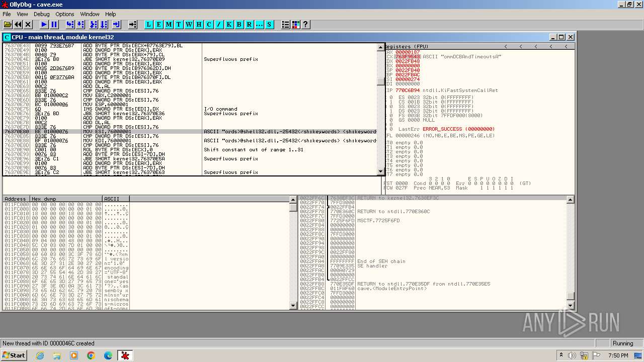
Task: Select the INS DWORD PTR ES:[EDI],DX line
Action: pos(190,109)
